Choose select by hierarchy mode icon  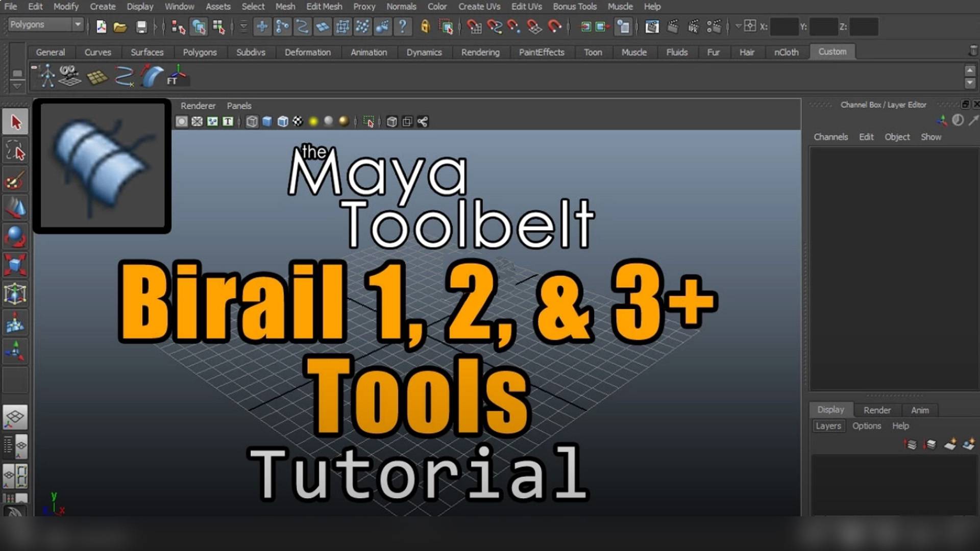(x=178, y=27)
